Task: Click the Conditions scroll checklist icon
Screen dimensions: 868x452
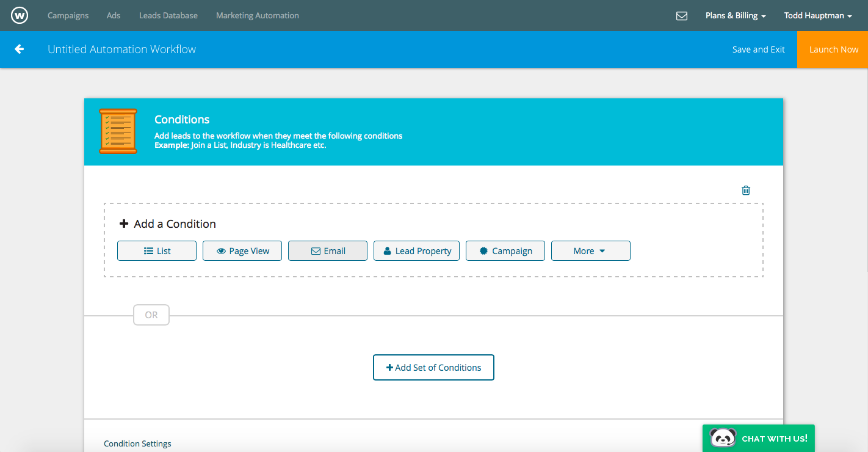Action: click(x=118, y=131)
